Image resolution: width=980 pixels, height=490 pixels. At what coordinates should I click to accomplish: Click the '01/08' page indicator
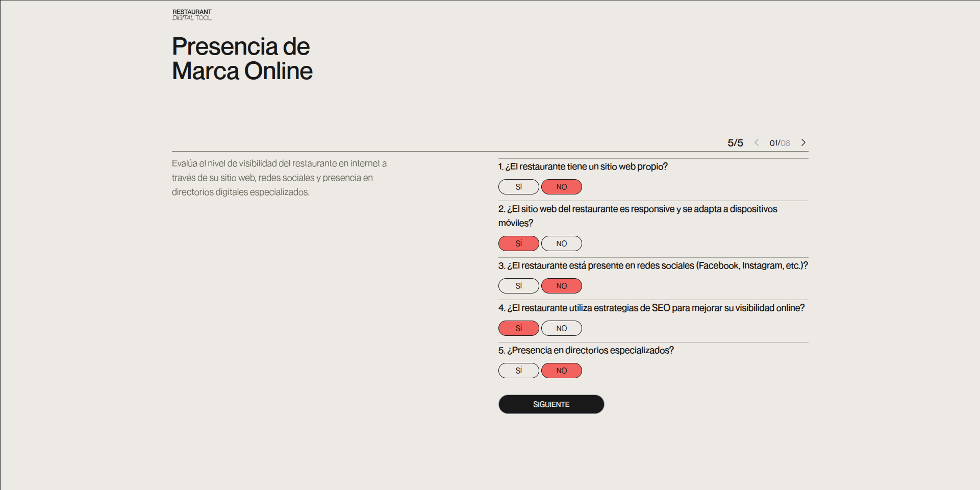(x=780, y=143)
